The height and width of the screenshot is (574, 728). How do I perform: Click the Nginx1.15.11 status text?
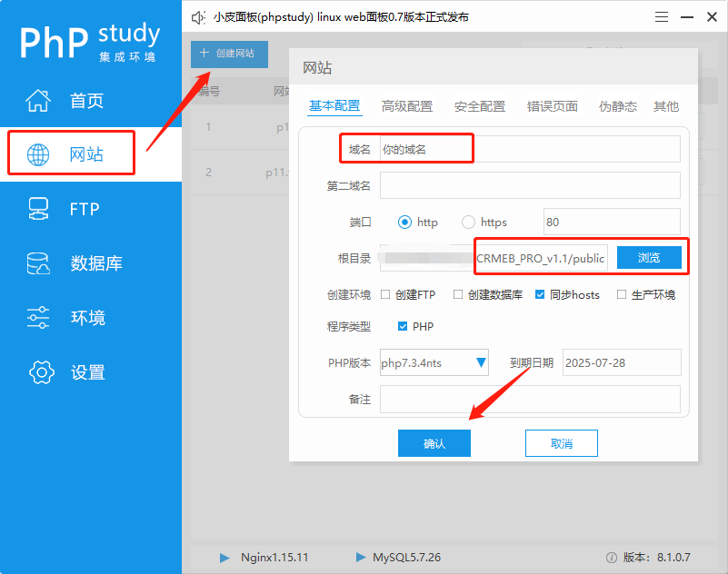pyautogui.click(x=274, y=558)
